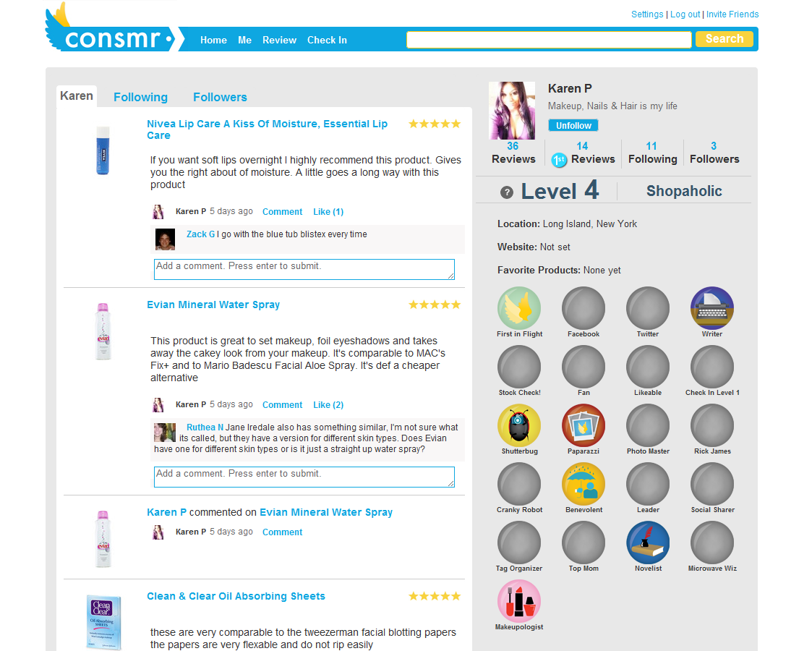Click Karen P's profile photo
The height and width of the screenshot is (651, 812).
512,111
